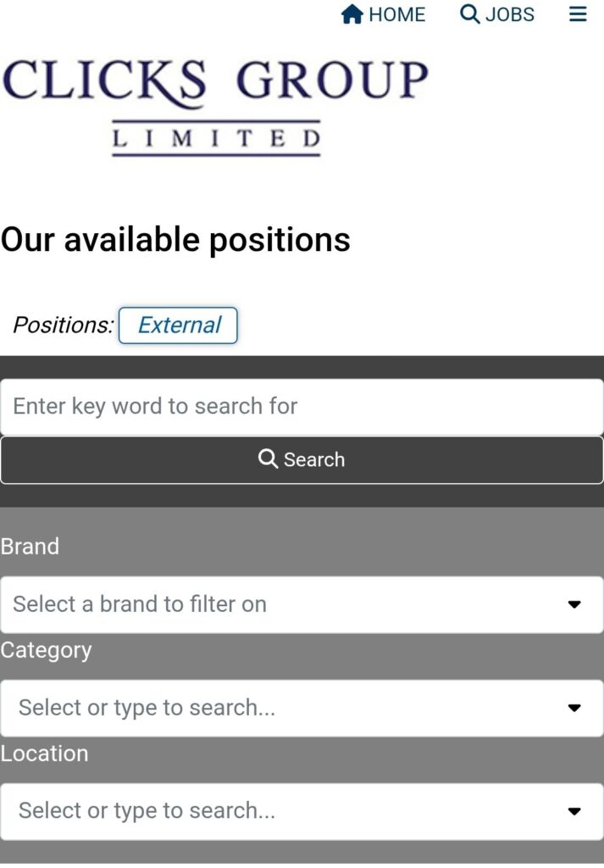Click the Category dropdown caret arrow

(x=574, y=708)
